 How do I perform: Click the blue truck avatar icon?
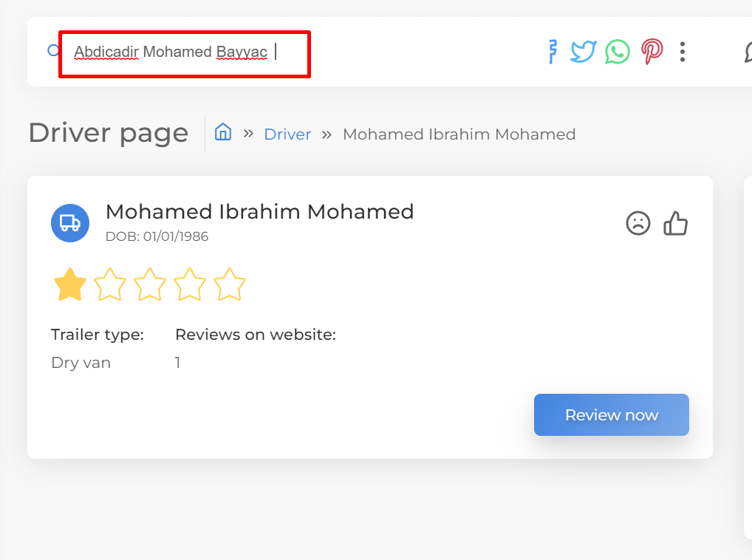click(x=70, y=222)
